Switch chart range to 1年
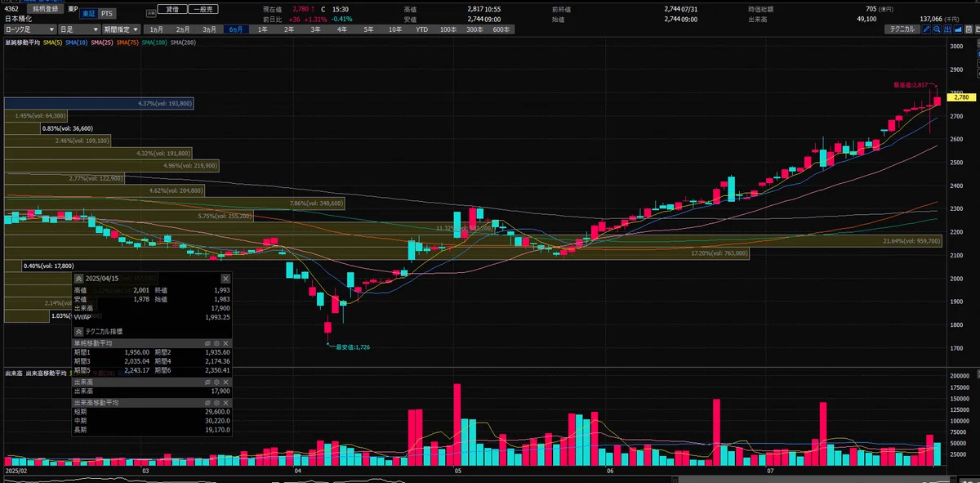This screenshot has width=980, height=483. coord(263,29)
